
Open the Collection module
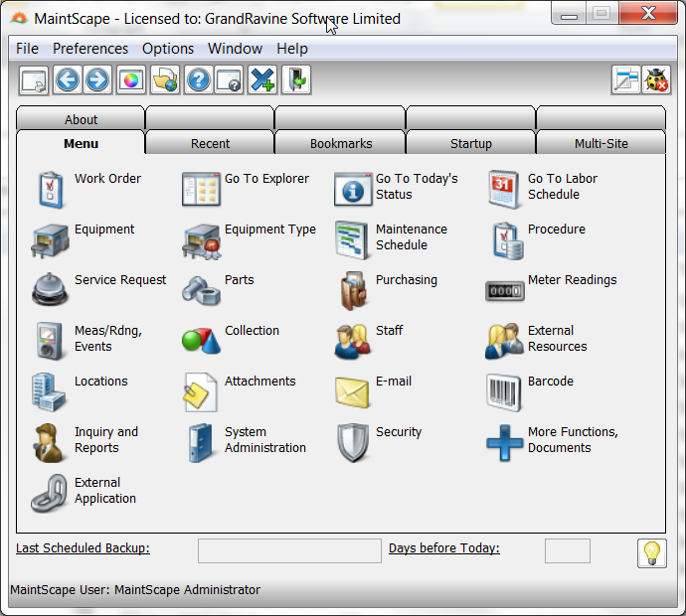point(201,341)
